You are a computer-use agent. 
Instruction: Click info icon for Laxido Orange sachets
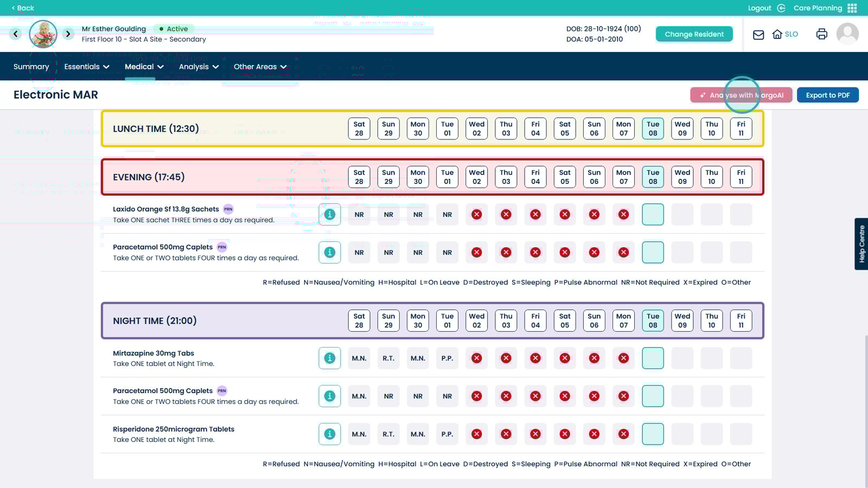pos(329,215)
